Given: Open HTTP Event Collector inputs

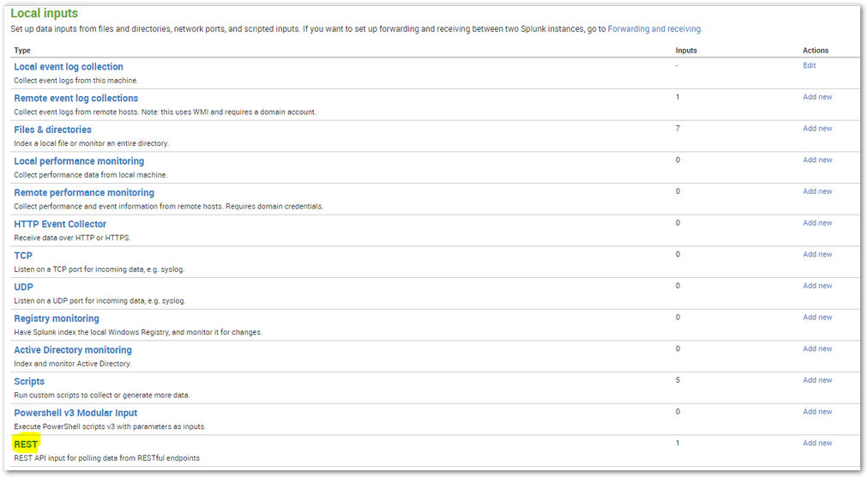Looking at the screenshot, I should point(60,224).
